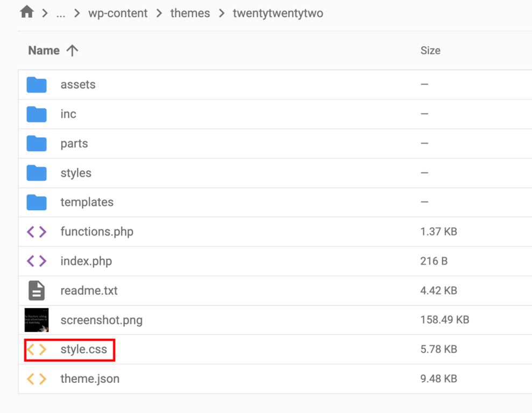The image size is (532, 413).
Task: Click the folder icon beside assets
Action: (36, 84)
